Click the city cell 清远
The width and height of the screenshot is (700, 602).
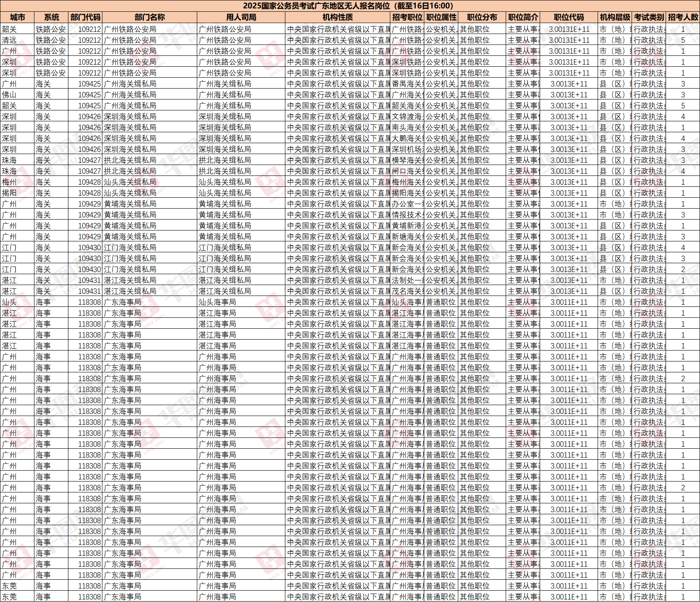pos(17,40)
